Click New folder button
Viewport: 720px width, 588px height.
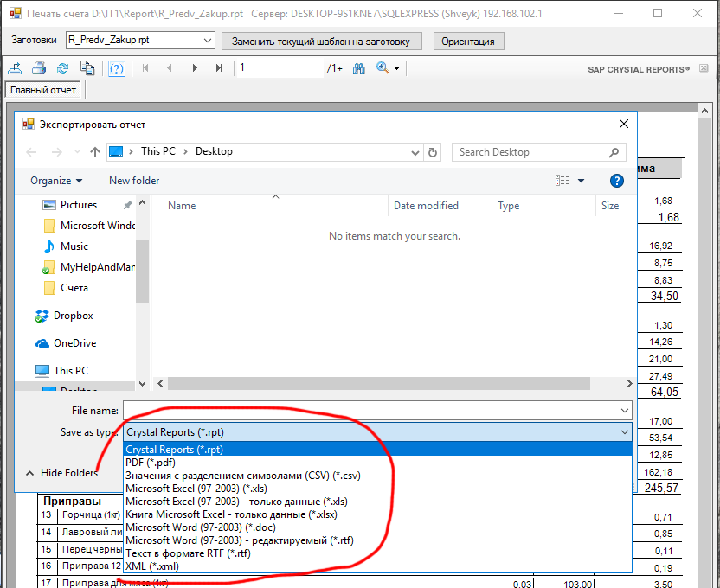pyautogui.click(x=134, y=181)
